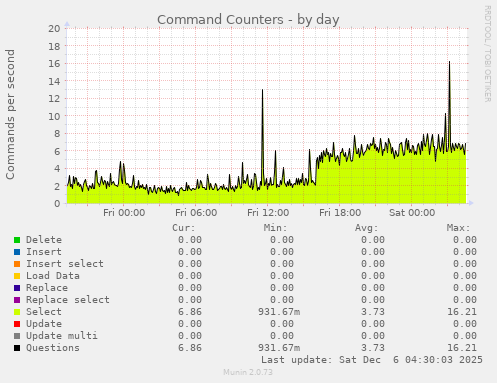Image resolution: width=497 pixels, height=383 pixels.
Task: Click the 'Max:' column header
Action: pyautogui.click(x=459, y=228)
